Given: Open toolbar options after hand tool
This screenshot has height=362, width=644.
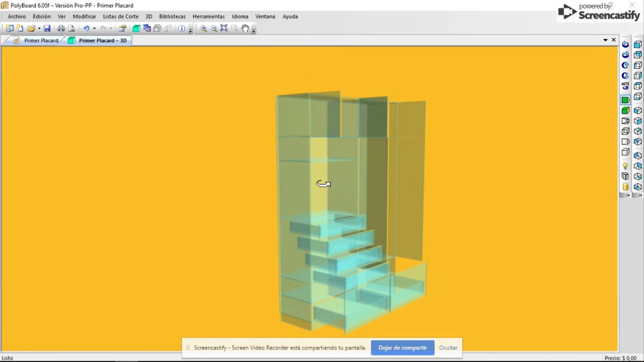Looking at the screenshot, I should [x=254, y=30].
